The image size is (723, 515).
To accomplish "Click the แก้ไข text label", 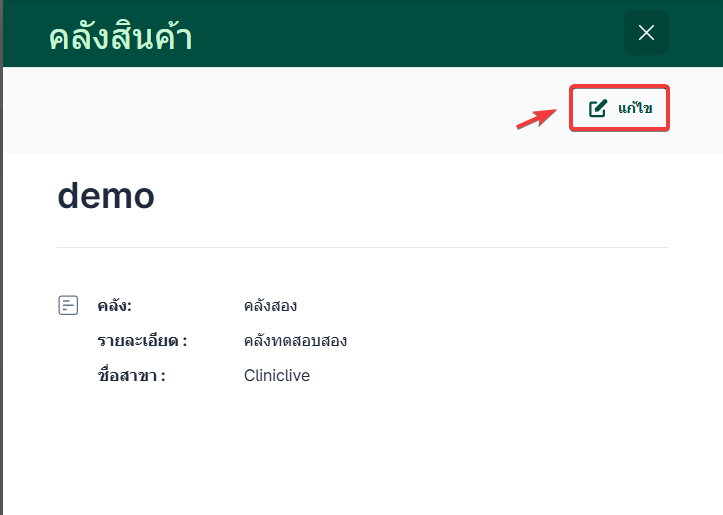I will (635, 108).
